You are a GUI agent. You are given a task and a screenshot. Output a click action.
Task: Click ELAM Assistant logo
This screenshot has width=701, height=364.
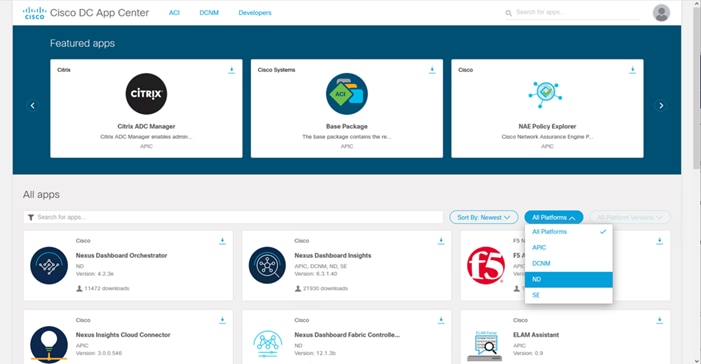point(485,346)
